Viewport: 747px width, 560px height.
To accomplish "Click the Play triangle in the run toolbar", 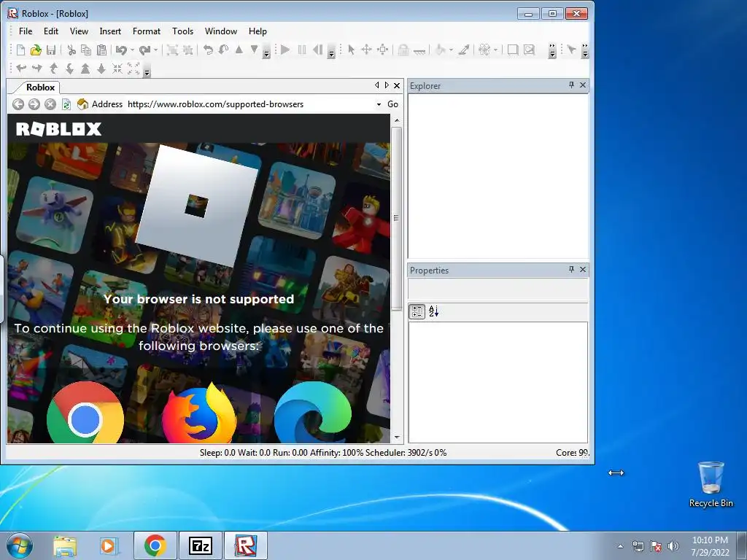I will click(285, 50).
